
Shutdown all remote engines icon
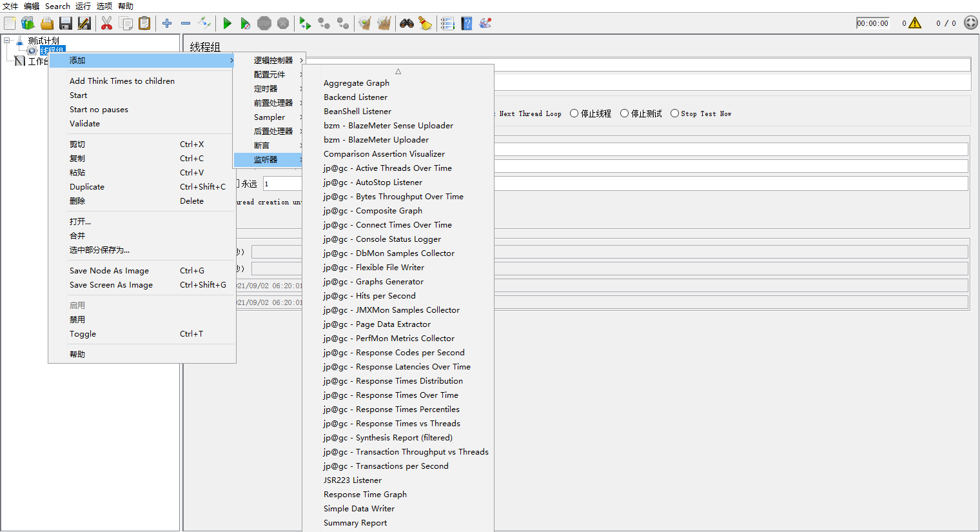tap(343, 23)
